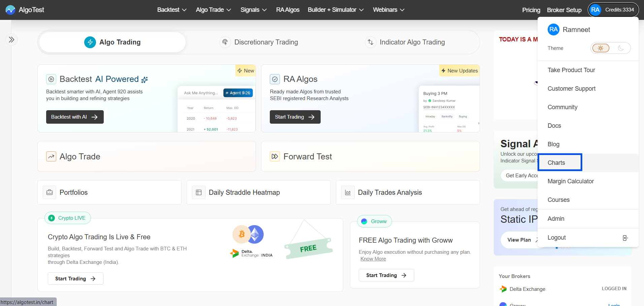Click the Backtest with AI button

pos(75,117)
